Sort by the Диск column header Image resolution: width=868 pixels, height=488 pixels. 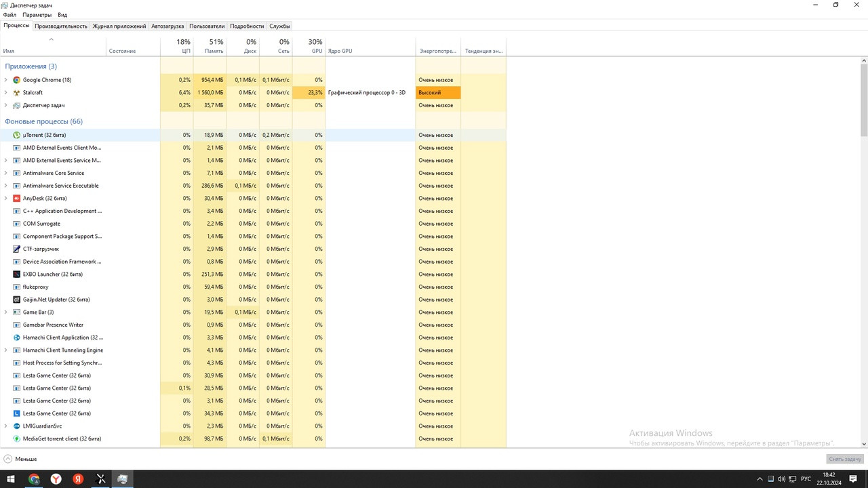(x=243, y=46)
